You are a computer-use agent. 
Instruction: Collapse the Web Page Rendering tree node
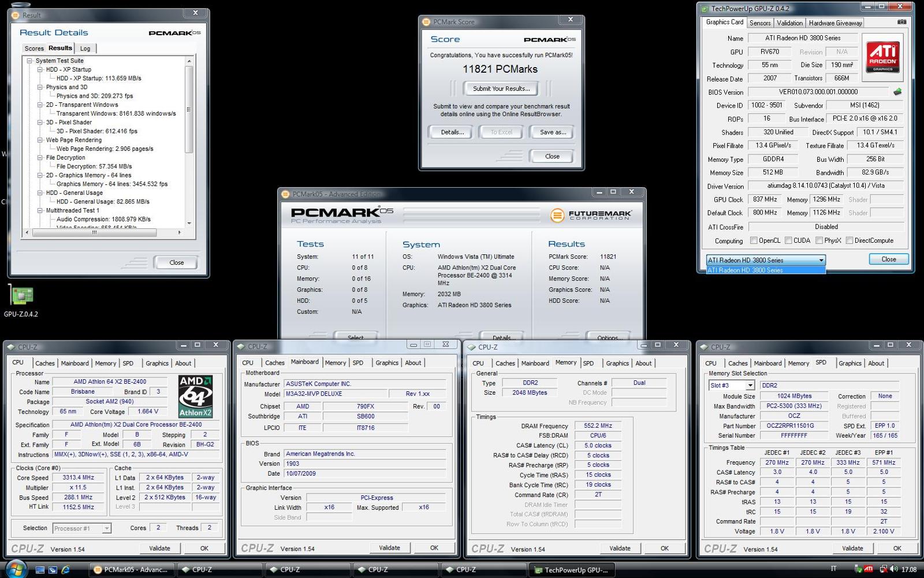pos(40,140)
